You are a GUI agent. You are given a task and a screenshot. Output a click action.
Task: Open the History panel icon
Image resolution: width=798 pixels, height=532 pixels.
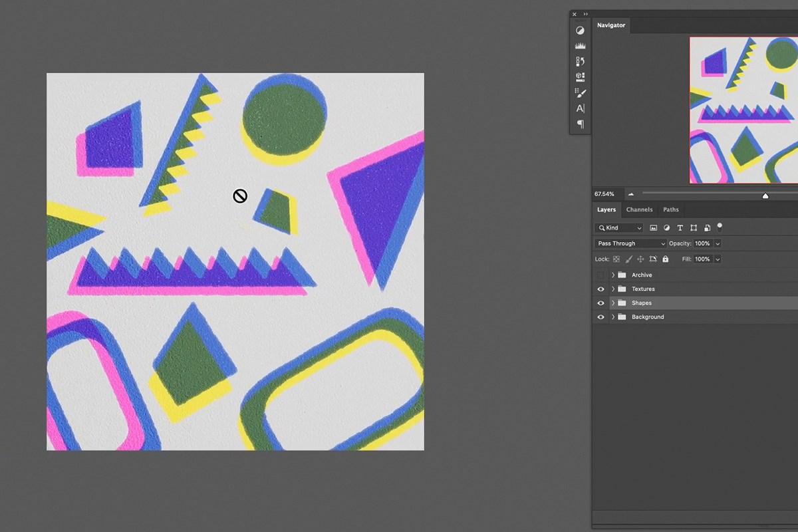[580, 61]
